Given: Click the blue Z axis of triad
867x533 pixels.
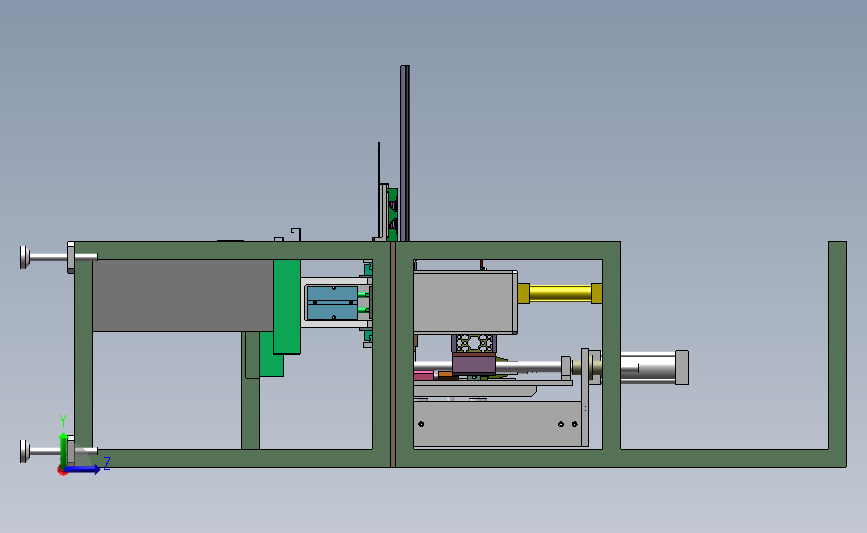Looking at the screenshot, I should point(83,469).
